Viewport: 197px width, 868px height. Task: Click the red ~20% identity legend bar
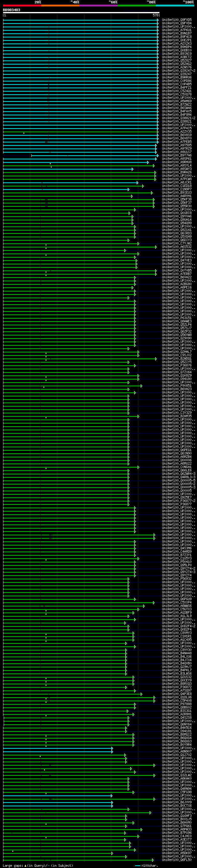point(22,6)
